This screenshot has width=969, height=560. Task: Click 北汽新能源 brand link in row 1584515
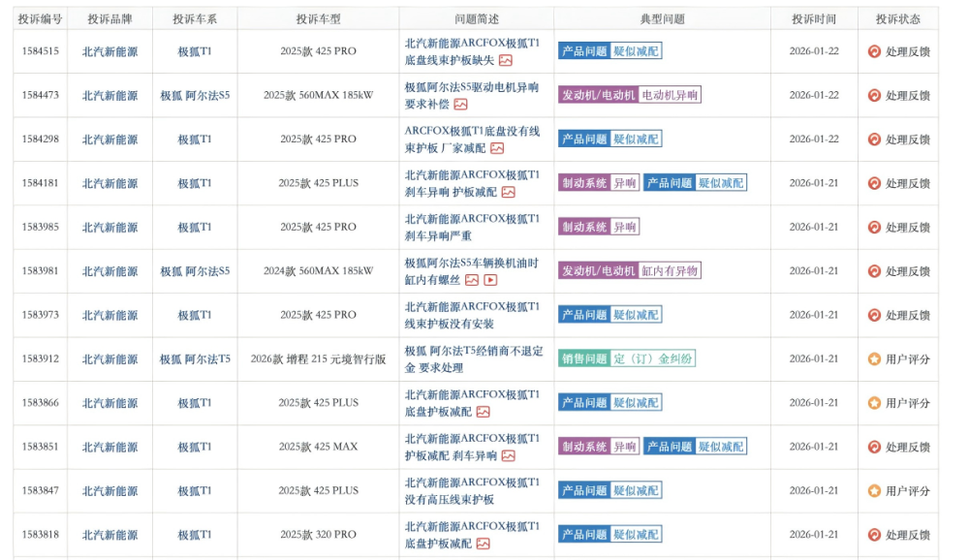(109, 51)
